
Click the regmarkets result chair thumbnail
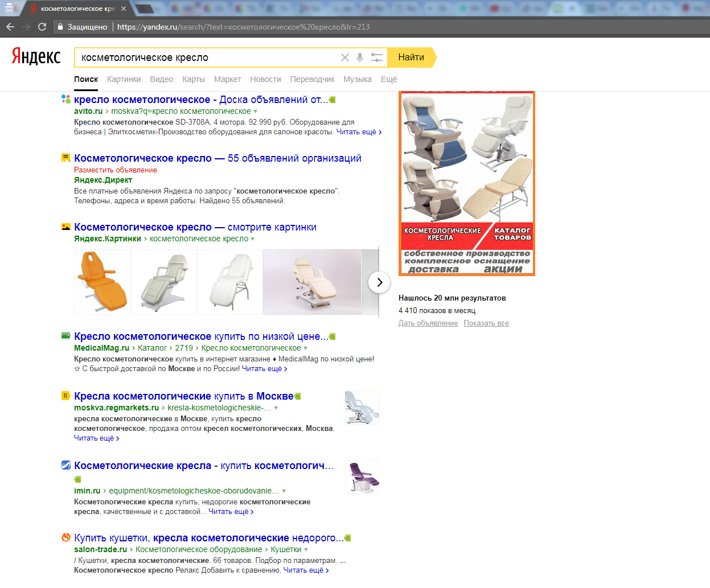coord(362,408)
